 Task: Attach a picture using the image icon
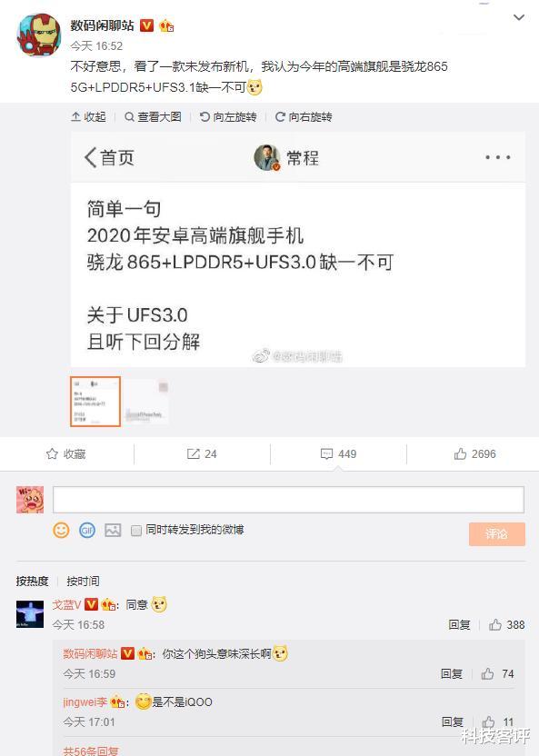point(113,531)
